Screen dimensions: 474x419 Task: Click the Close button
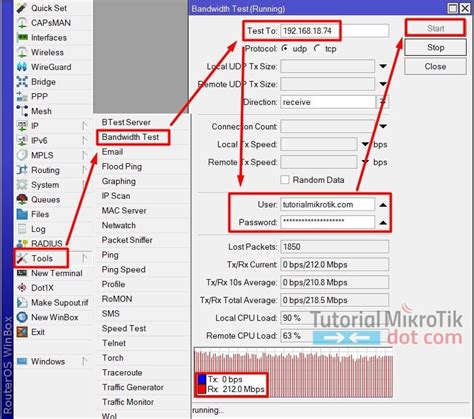435,66
